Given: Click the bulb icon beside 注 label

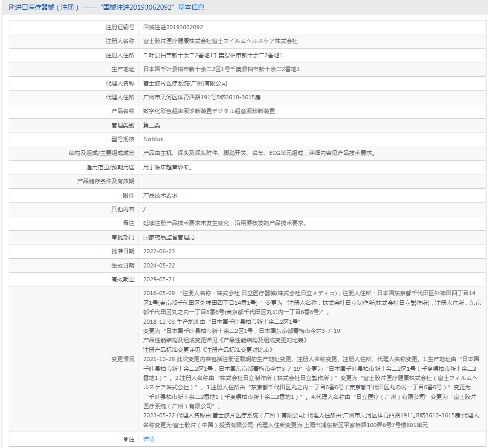Looking at the screenshot, I should point(125,439).
